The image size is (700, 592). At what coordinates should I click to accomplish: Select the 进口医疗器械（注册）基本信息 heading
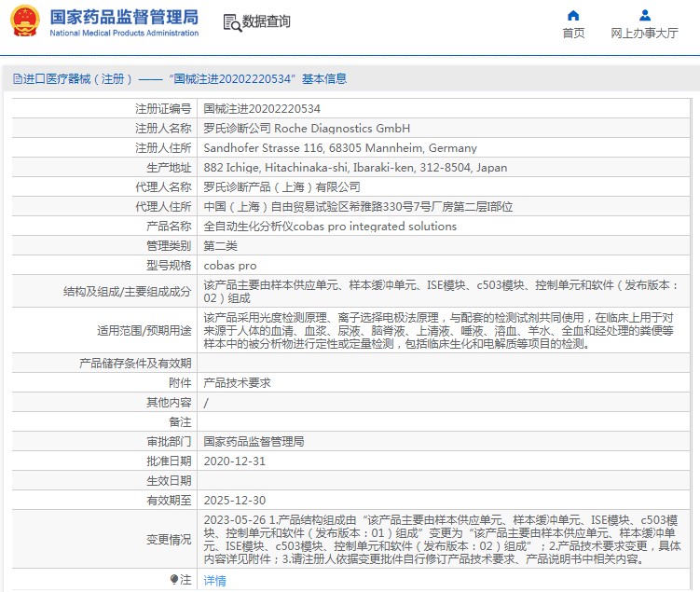(180, 79)
